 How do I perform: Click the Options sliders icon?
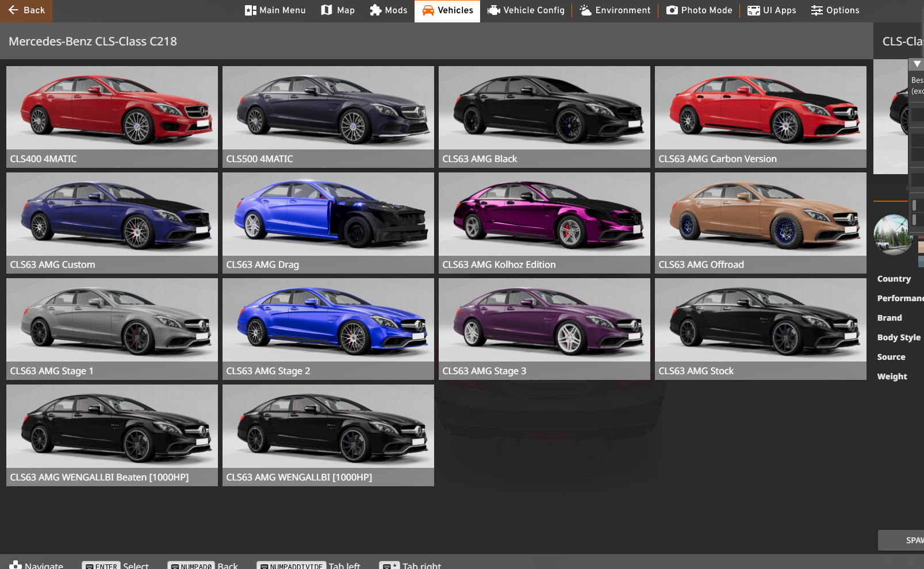coord(817,10)
